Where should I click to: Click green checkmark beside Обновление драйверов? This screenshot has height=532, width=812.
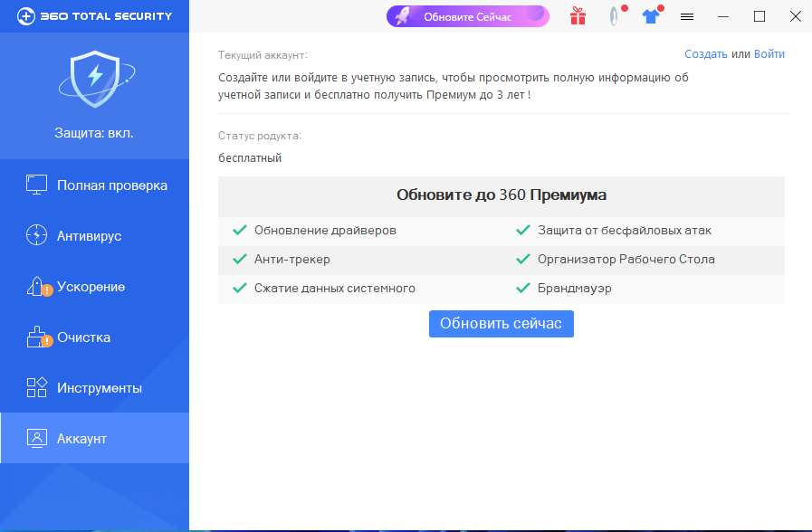240,230
